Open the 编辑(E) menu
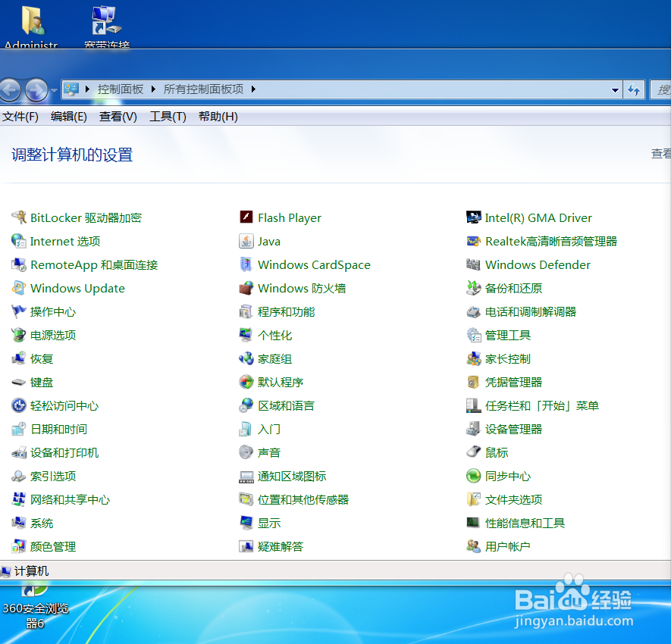 coord(69,117)
